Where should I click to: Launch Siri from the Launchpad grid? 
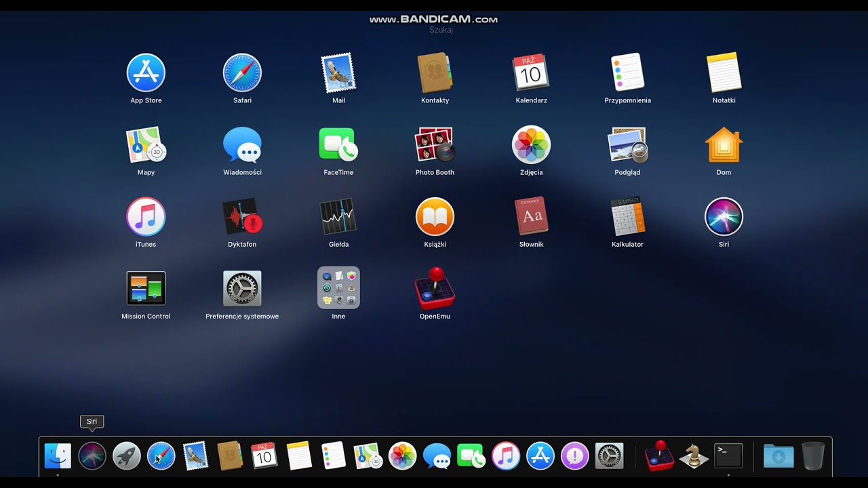(724, 217)
